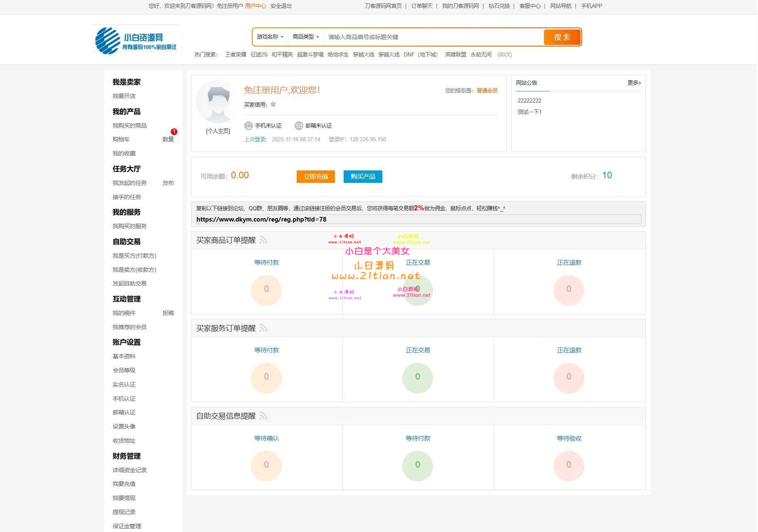Click RSS icon beside 买家商品订单提醒
Screen dimensions: 758x532
[x=263, y=240]
